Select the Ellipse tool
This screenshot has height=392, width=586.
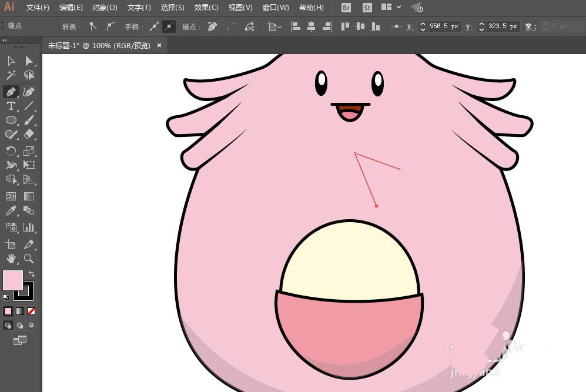(11, 120)
